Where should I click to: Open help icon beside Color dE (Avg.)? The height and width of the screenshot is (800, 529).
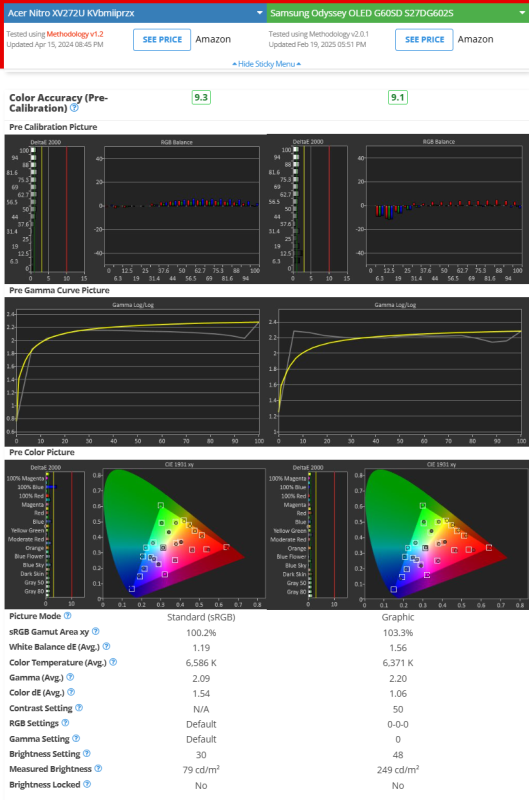tap(71, 692)
